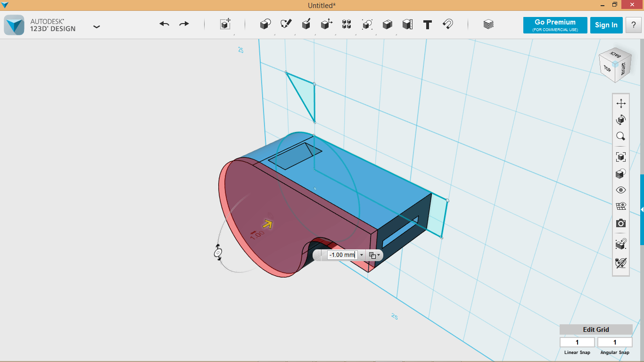This screenshot has height=362, width=644.
Task: Expand the 123D Design application menu chevron
Action: [x=97, y=27]
